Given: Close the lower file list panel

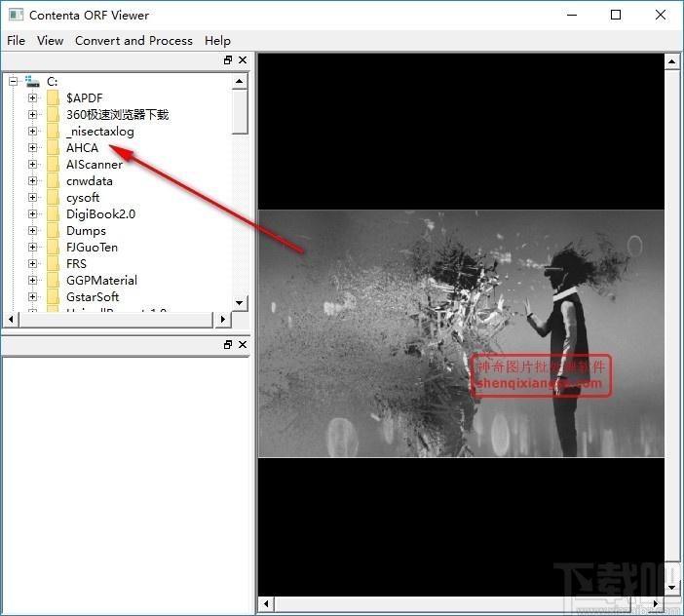Looking at the screenshot, I should (x=243, y=345).
